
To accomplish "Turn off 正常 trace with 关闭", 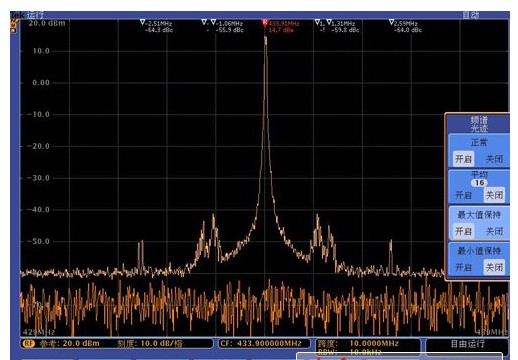I will point(494,159).
